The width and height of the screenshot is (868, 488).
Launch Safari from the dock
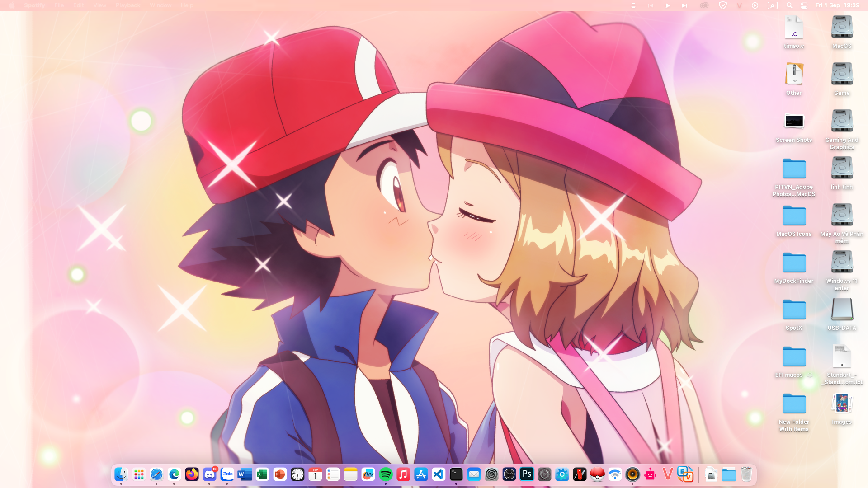pos(156,474)
